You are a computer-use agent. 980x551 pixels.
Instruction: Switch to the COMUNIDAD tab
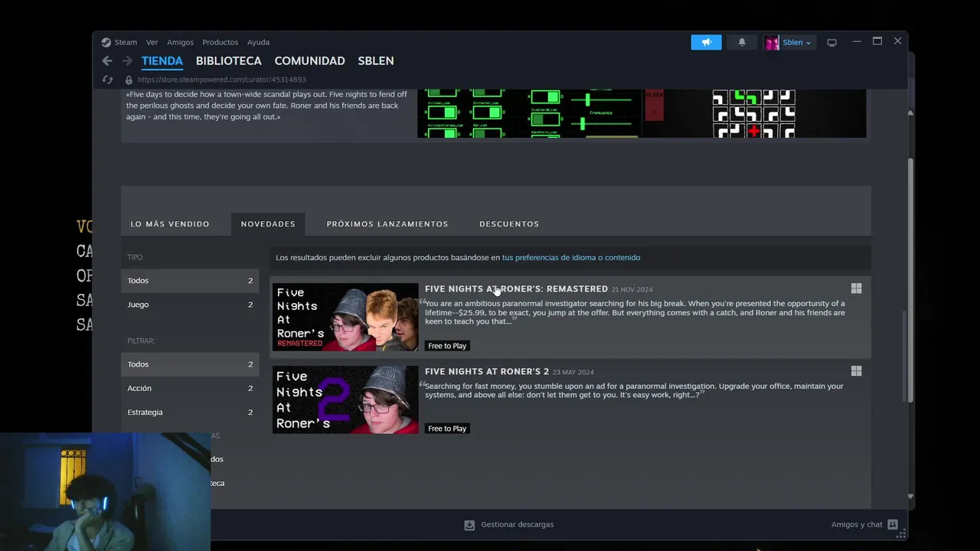[310, 60]
